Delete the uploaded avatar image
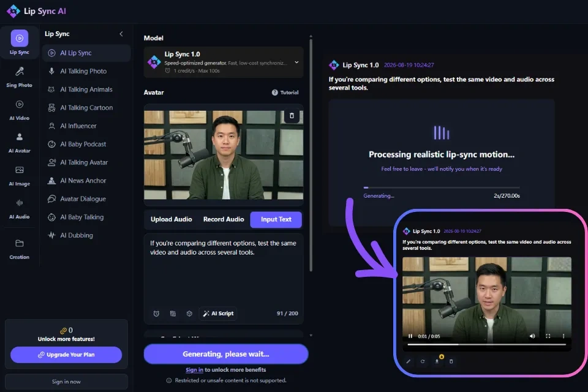Screen dimensions: 588x392 (292, 116)
